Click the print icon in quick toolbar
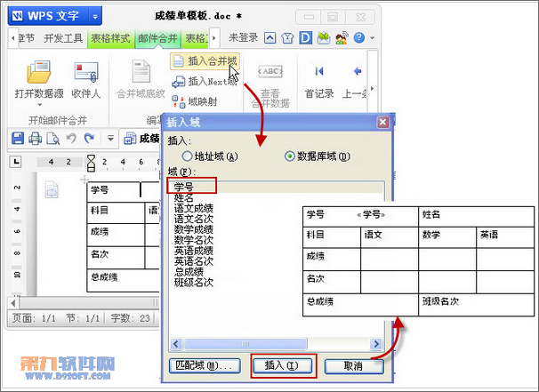Image resolution: width=539 pixels, height=392 pixels. pos(35,138)
